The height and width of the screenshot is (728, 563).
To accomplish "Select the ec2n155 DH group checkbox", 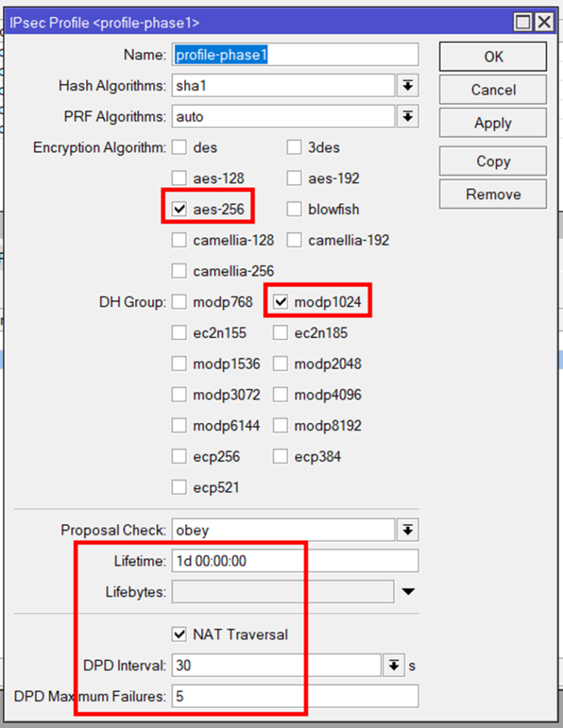I will pos(179,333).
